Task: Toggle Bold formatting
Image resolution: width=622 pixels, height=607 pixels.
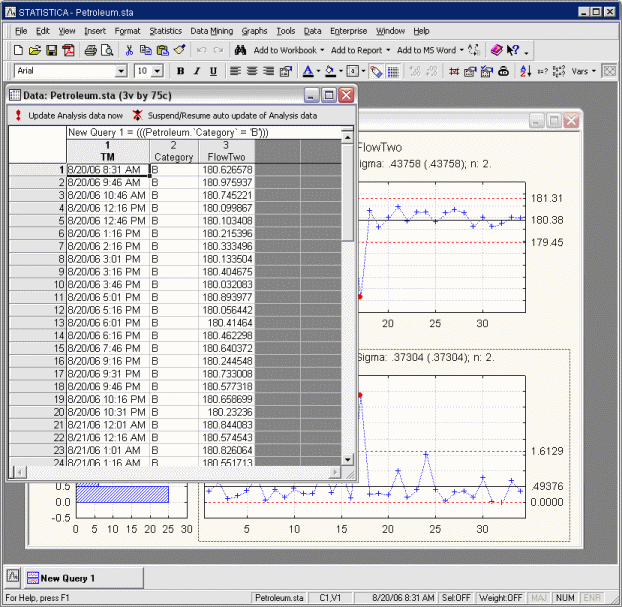Action: 181,71
